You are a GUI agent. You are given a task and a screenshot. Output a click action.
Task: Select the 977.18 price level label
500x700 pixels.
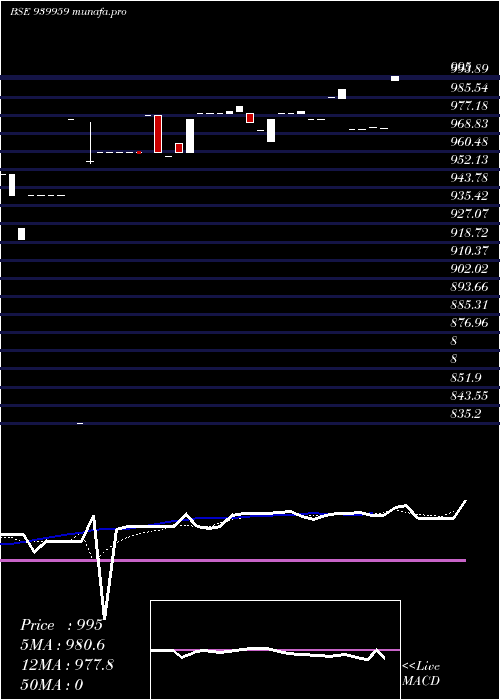[469, 106]
